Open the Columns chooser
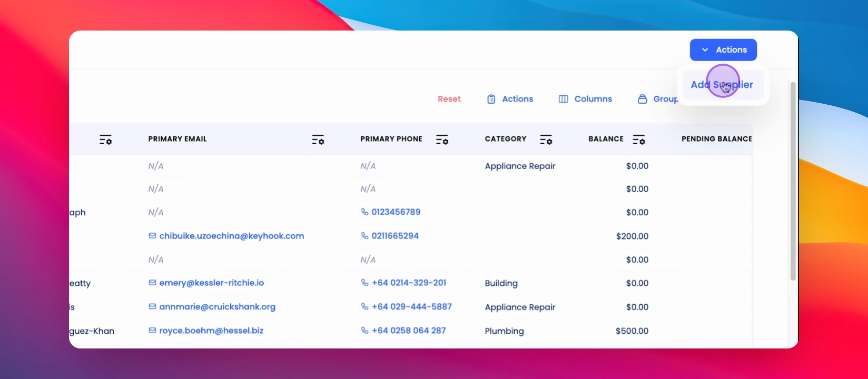 (x=585, y=99)
